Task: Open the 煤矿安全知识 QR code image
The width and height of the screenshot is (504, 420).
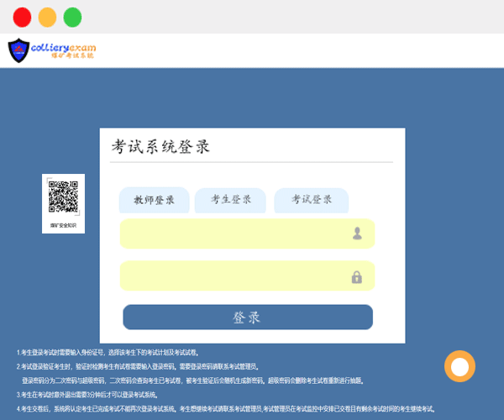Action: click(63, 197)
